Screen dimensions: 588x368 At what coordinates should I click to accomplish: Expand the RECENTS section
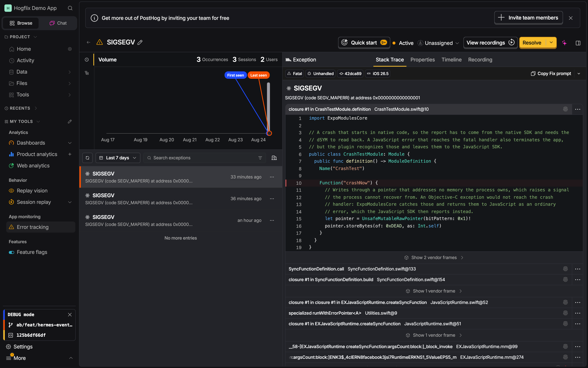click(21, 108)
